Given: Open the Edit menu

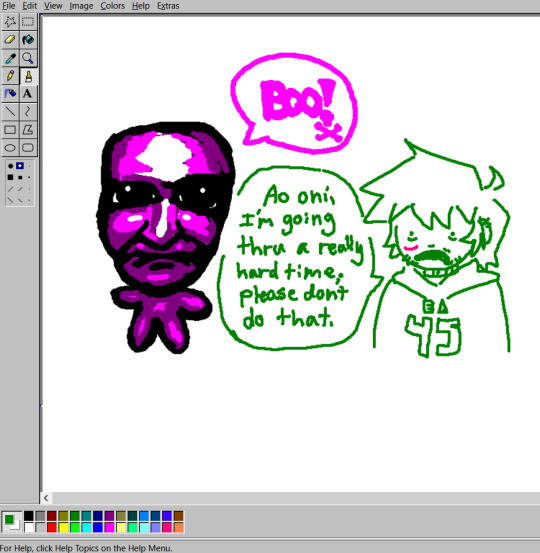Looking at the screenshot, I should pos(30,6).
